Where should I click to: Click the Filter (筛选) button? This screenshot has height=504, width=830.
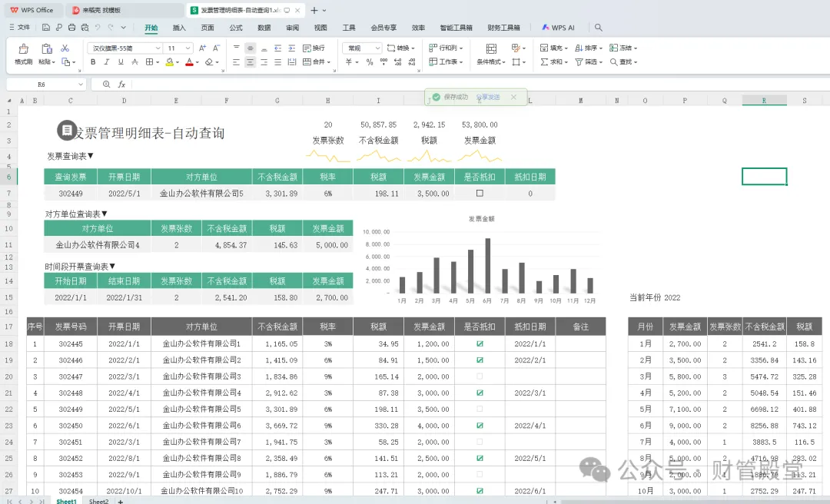point(589,62)
